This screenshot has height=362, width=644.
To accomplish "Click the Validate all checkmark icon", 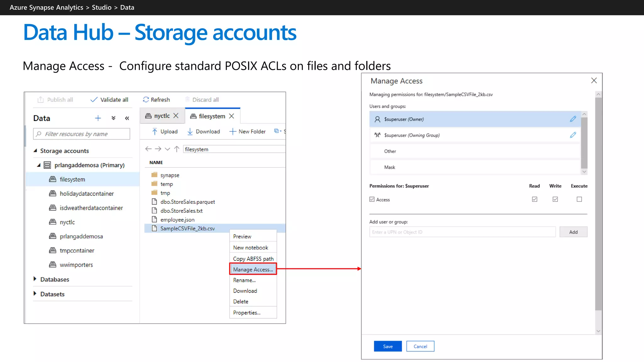I will (x=94, y=100).
